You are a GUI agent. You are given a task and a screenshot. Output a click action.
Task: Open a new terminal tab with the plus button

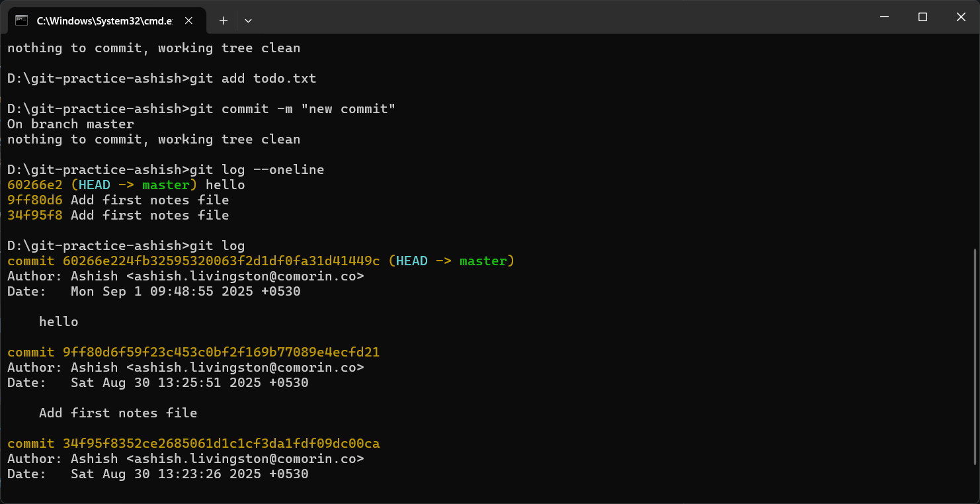pyautogui.click(x=223, y=21)
